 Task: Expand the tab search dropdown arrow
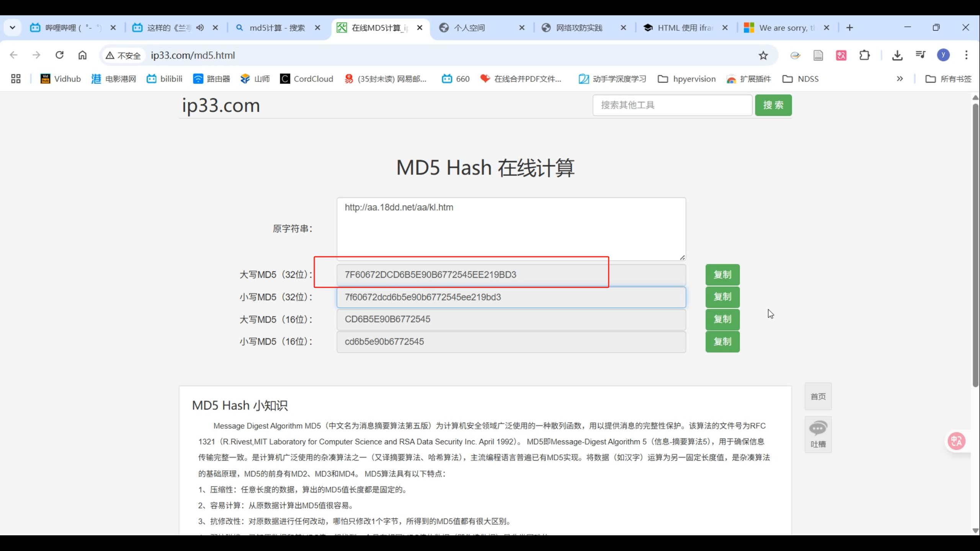point(12,28)
